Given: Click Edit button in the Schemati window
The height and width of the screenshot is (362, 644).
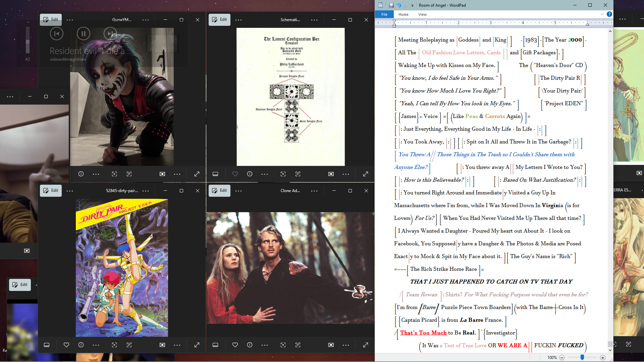Looking at the screenshot, I should [x=219, y=19].
